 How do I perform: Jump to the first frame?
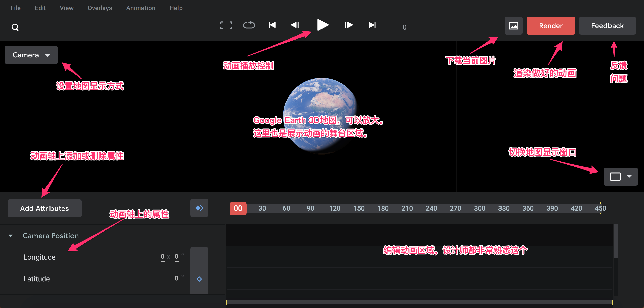click(272, 25)
